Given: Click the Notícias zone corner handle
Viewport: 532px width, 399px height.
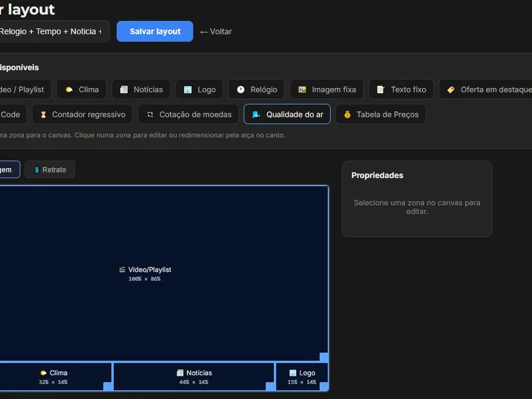Looking at the screenshot, I should pyautogui.click(x=270, y=386).
